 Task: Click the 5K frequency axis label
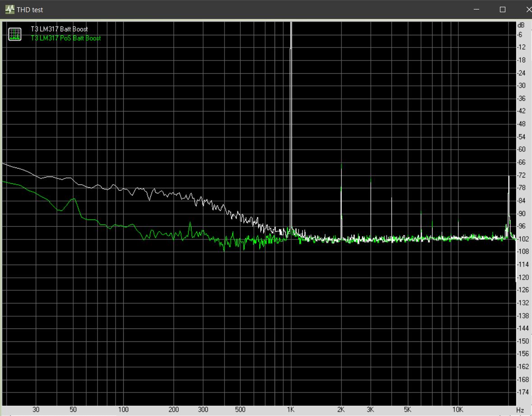(x=407, y=410)
